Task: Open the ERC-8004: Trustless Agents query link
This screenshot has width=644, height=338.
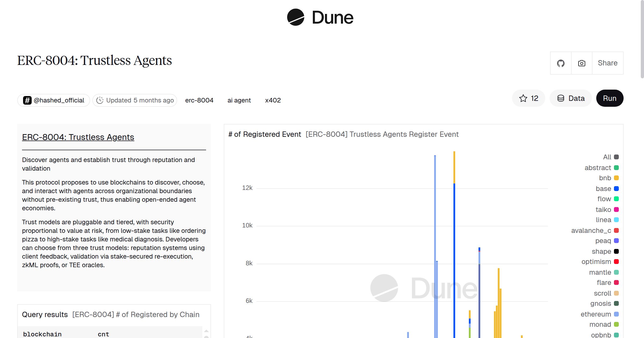Action: click(x=78, y=137)
